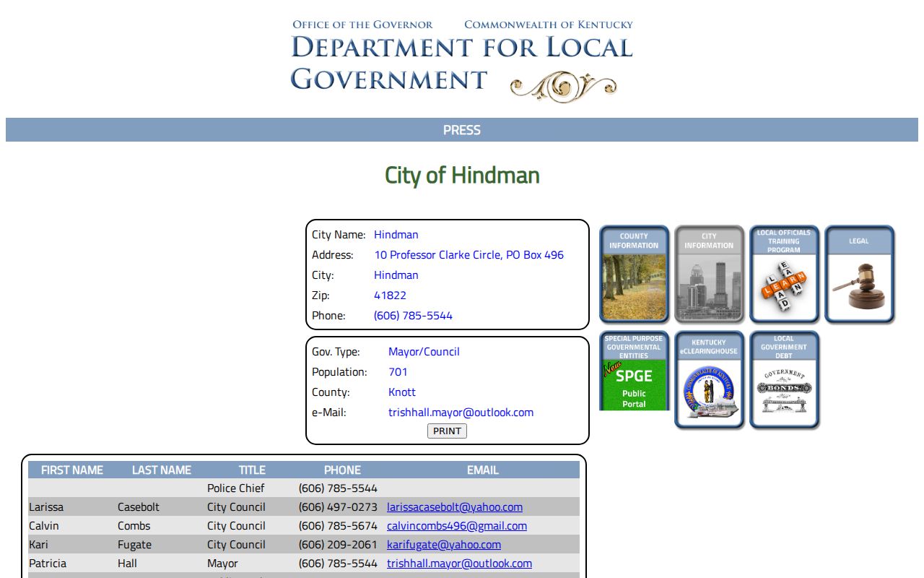Click the LAST NAME column header
Viewport: 924px width, 578px height.
tap(162, 470)
